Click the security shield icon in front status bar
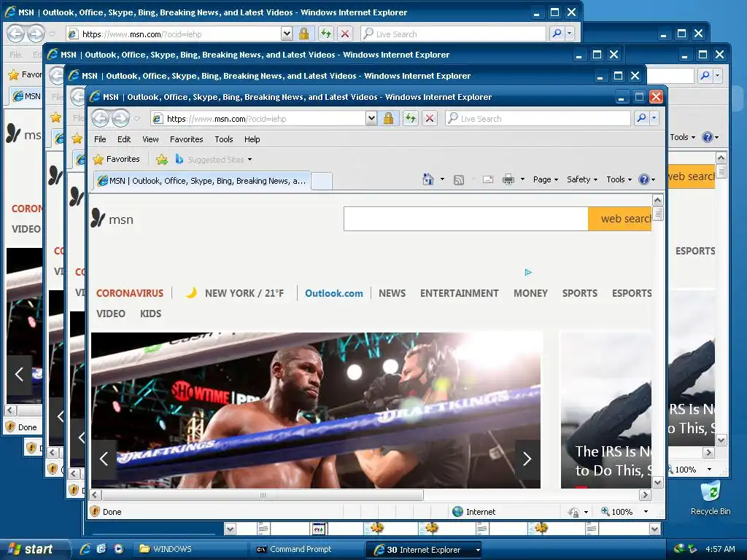 point(95,511)
